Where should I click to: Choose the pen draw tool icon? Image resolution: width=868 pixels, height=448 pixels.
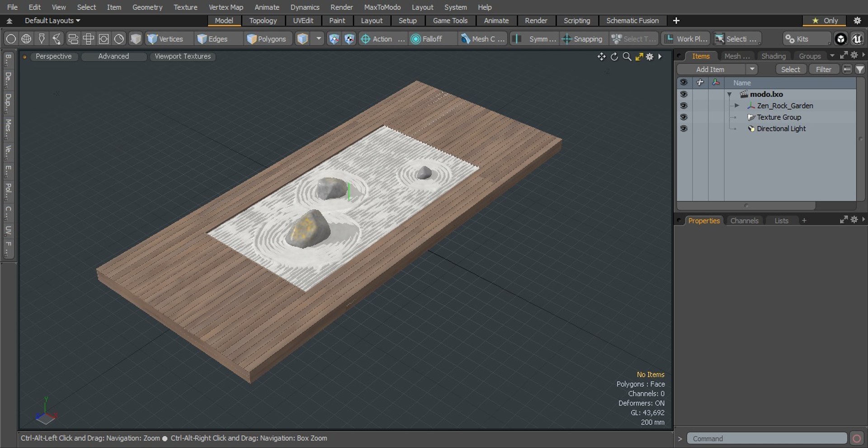[x=42, y=39]
